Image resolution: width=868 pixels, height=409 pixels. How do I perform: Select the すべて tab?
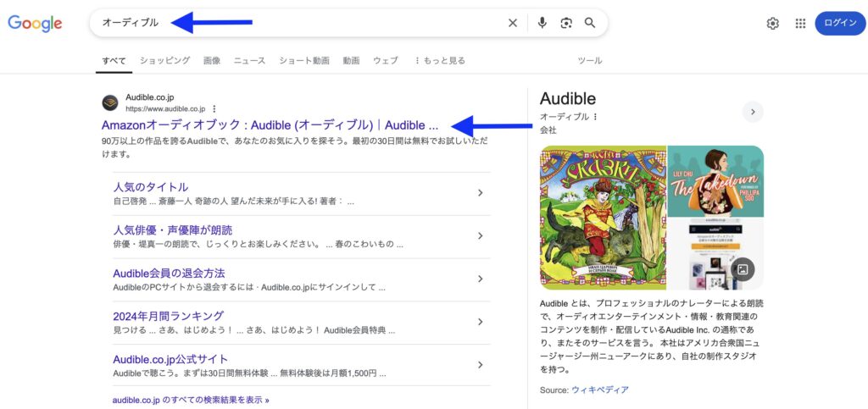114,61
